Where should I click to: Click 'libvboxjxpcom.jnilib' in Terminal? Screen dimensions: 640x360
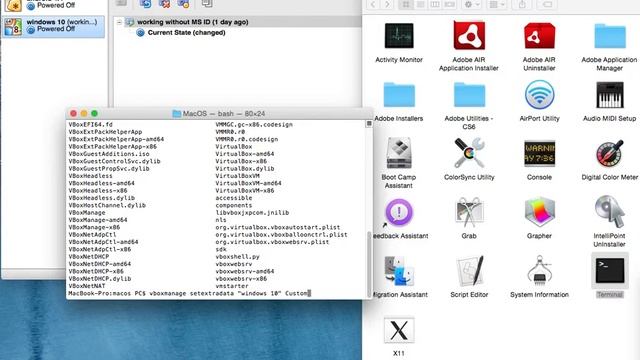pos(252,213)
